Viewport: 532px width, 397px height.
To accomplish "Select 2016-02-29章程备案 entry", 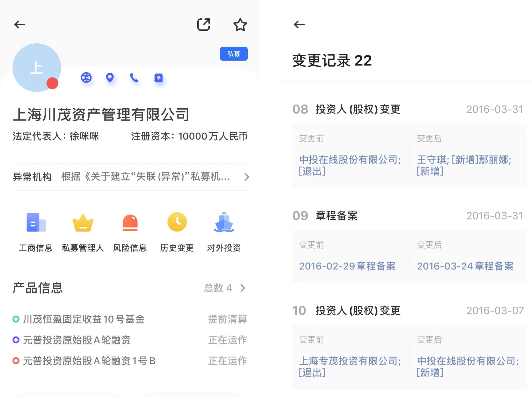I will (347, 266).
